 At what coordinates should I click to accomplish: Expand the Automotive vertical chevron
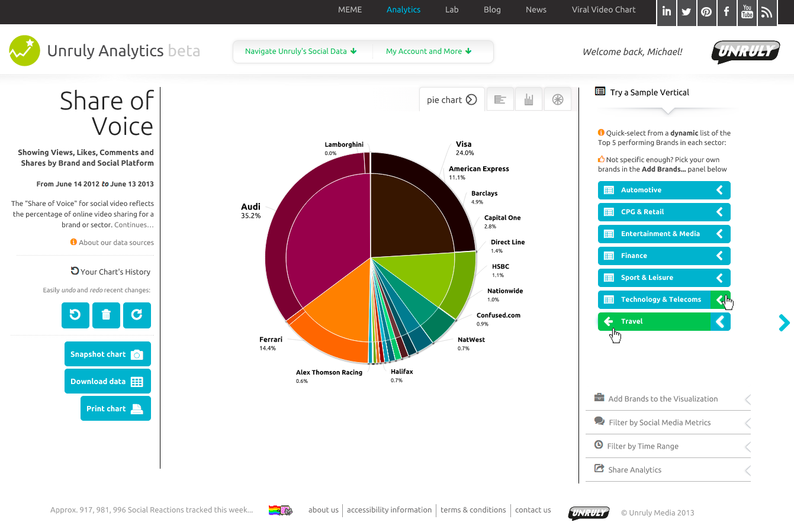[x=720, y=190]
